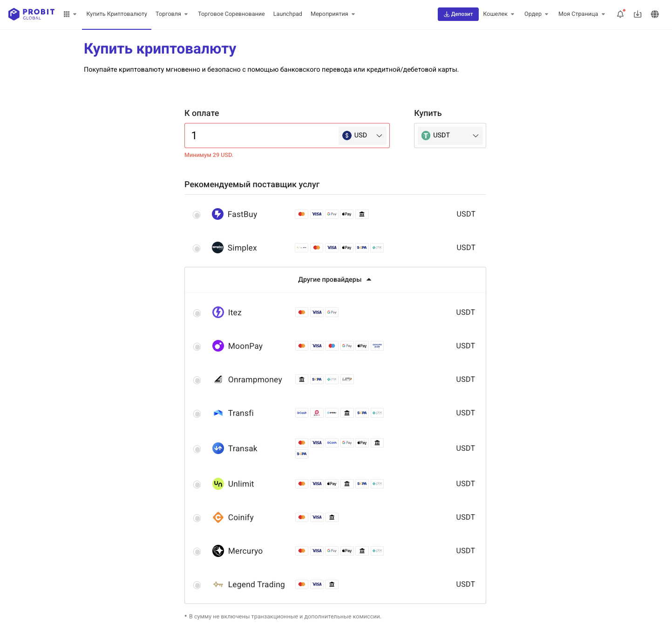The width and height of the screenshot is (672, 624).
Task: Expand the Кошелек menu
Action: pyautogui.click(x=498, y=14)
